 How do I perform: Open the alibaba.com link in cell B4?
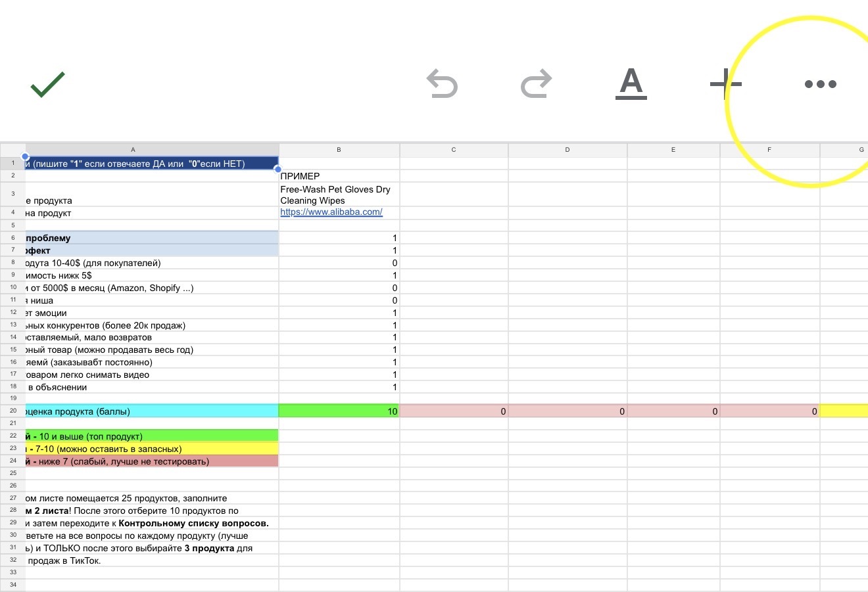(x=331, y=212)
